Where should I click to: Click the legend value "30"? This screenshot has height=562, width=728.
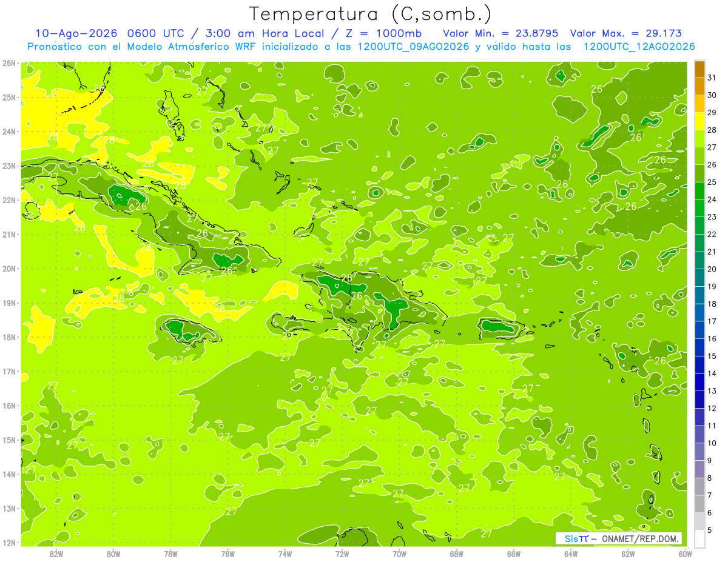coord(712,95)
